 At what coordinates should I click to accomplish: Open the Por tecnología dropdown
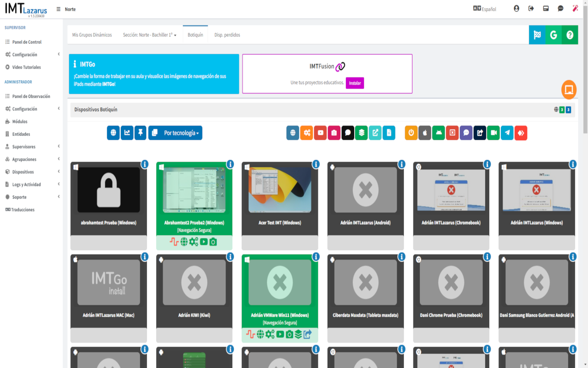point(175,133)
